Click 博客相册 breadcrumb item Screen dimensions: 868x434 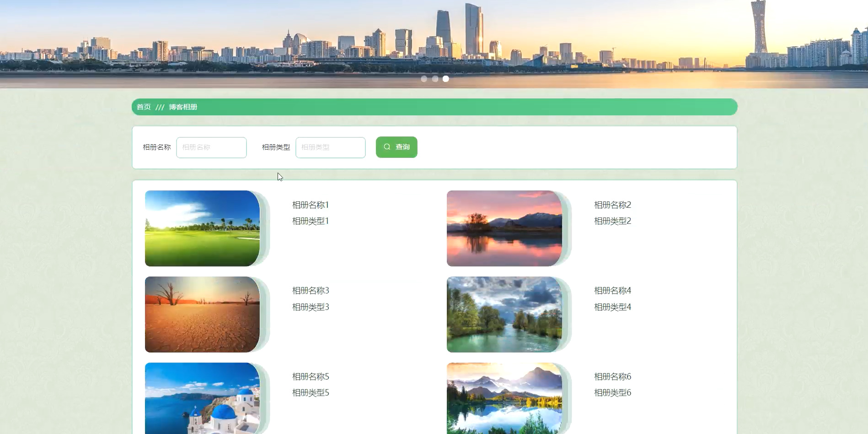click(x=183, y=107)
